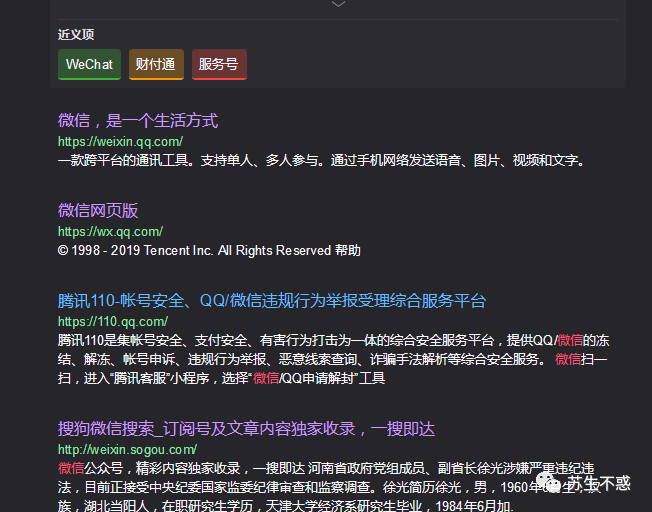Image resolution: width=652 pixels, height=512 pixels.
Task: Open the 微信网页版 result title
Action: tap(98, 210)
